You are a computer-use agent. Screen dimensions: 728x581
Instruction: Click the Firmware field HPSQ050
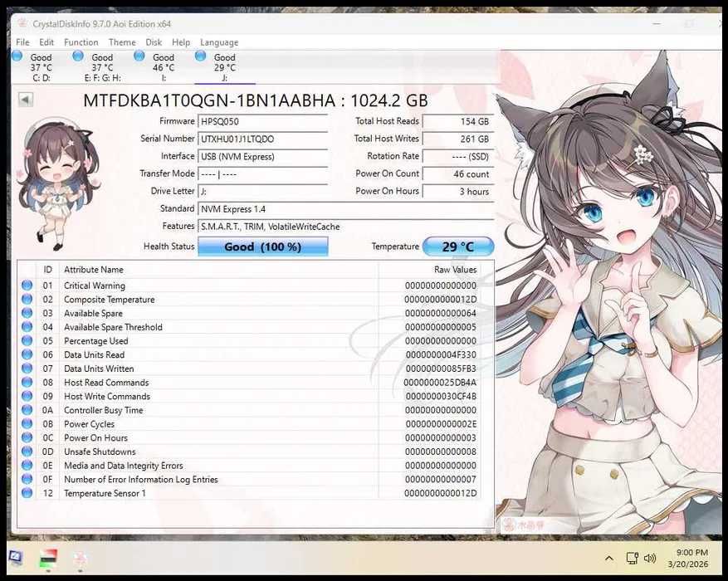click(x=263, y=121)
